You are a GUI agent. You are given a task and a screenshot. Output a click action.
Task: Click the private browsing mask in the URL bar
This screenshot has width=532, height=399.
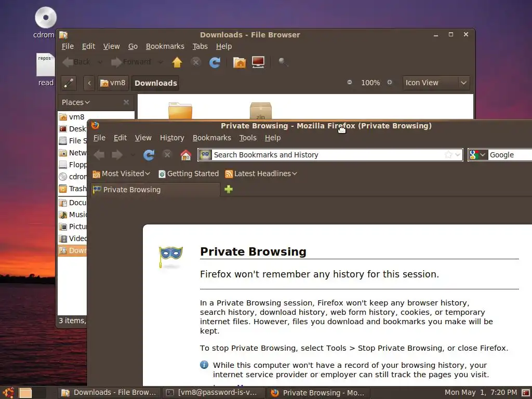205,155
